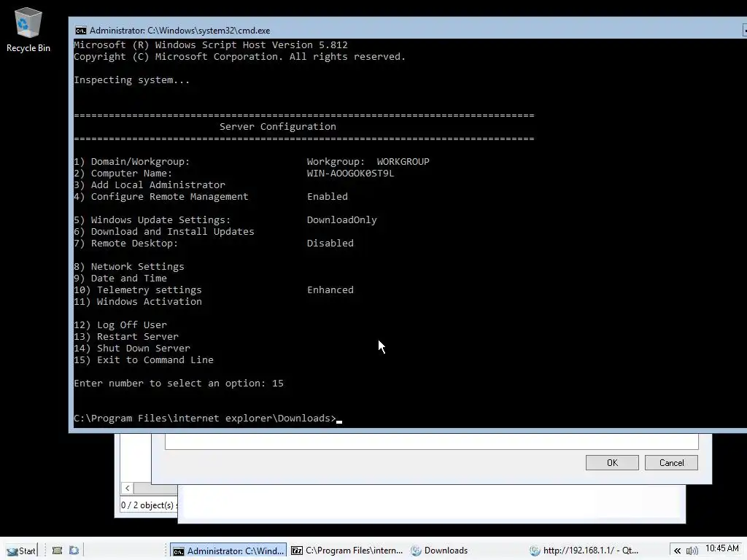Click the '4) Configure Remote Management' line

pyautogui.click(x=161, y=197)
